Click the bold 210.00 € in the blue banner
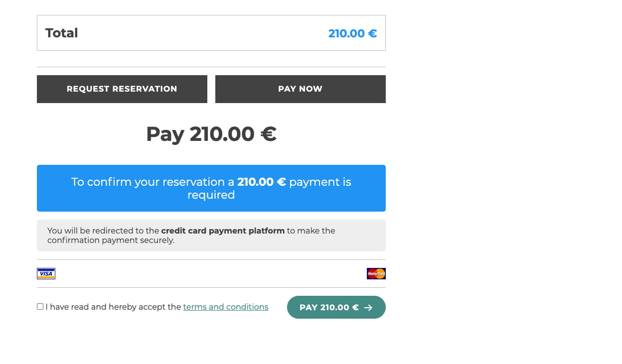 pos(262,182)
